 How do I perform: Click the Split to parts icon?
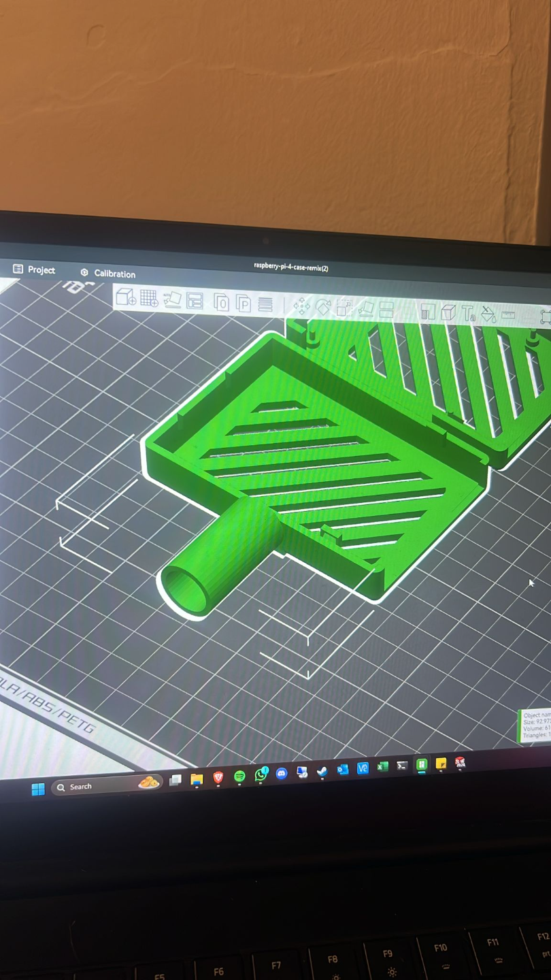click(244, 304)
